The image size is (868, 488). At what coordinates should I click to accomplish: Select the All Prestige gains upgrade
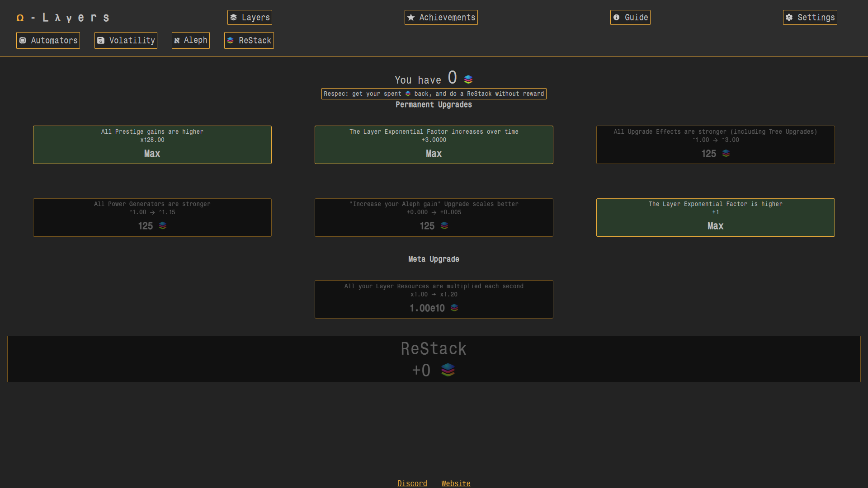(152, 145)
